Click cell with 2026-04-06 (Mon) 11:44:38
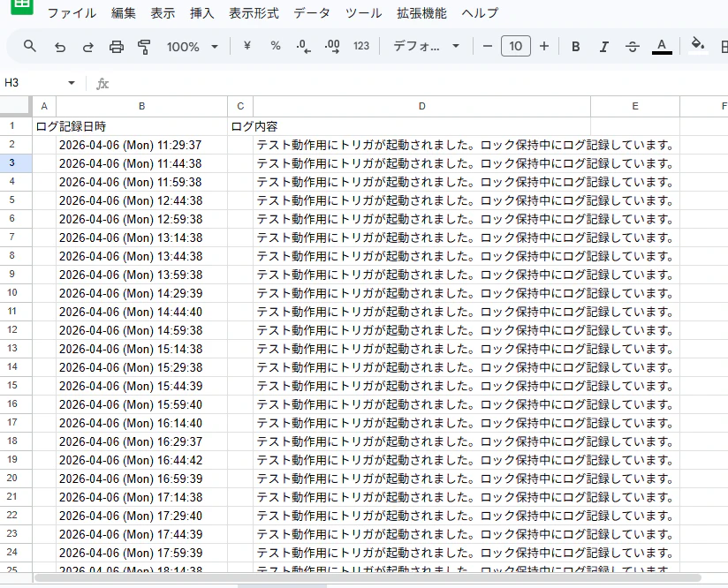This screenshot has width=728, height=588. pyautogui.click(x=141, y=163)
